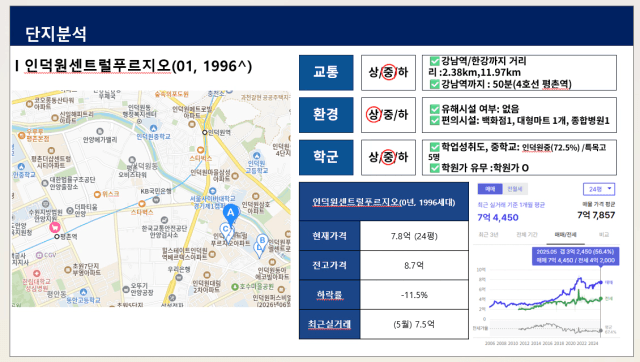Click the blue 매매 line end point
This screenshot has height=362, width=640.
600,282
